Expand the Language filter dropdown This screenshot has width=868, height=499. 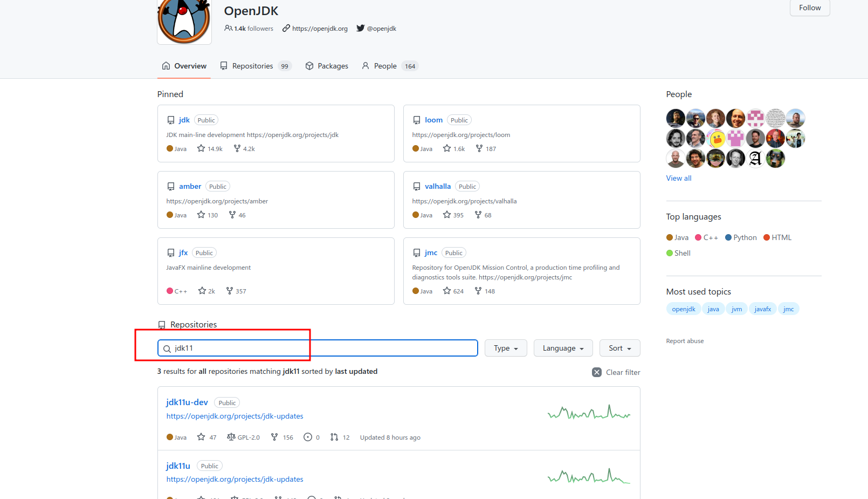click(x=563, y=348)
